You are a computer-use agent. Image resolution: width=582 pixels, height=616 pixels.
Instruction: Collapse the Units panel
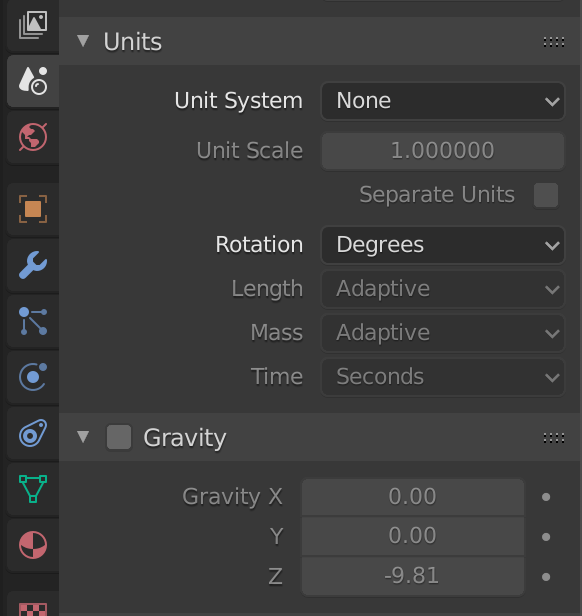tap(83, 41)
